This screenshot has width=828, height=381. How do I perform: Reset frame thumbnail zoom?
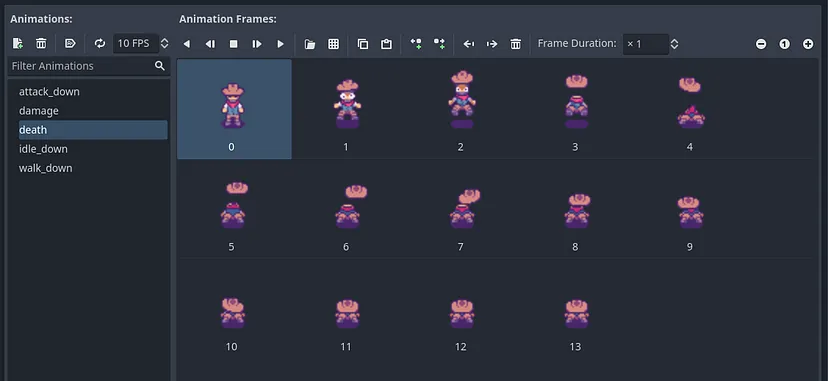point(785,44)
